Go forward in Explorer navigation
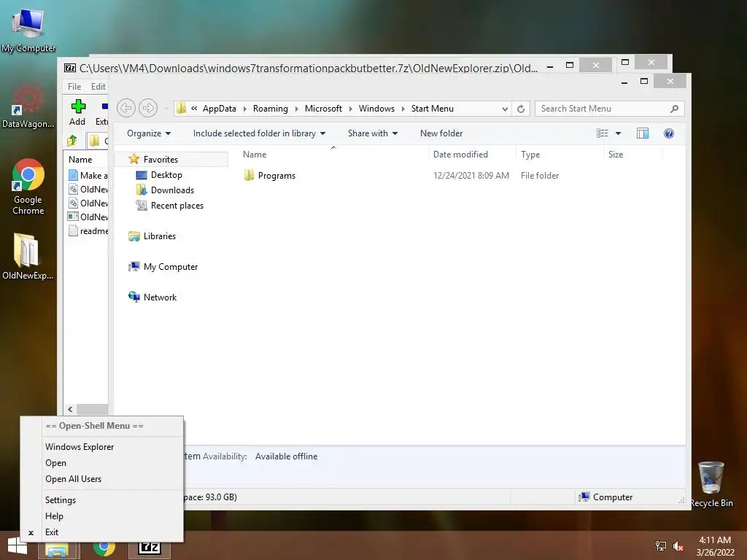Viewport: 747px width, 560px height. pos(148,108)
